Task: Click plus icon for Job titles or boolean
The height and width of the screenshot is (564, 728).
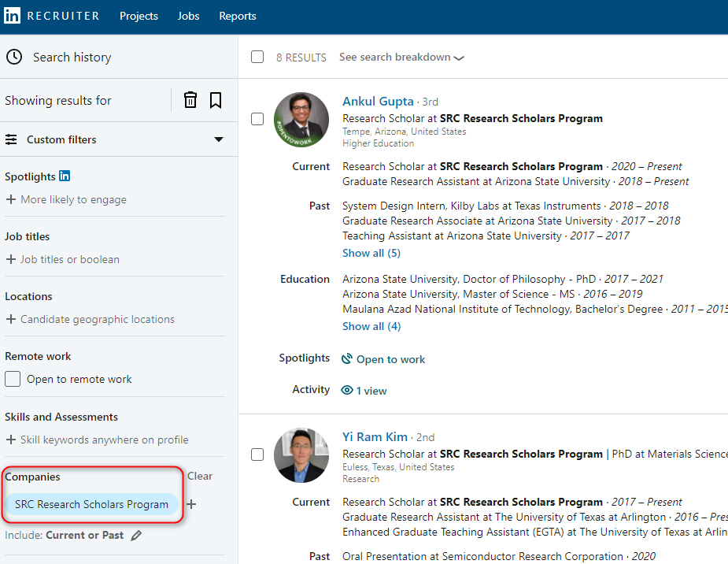Action: tap(11, 259)
